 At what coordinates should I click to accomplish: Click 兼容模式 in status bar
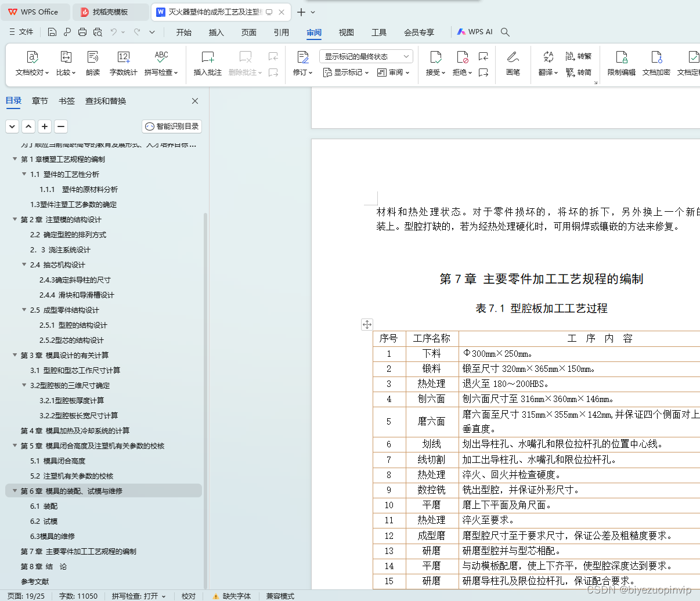tap(280, 596)
